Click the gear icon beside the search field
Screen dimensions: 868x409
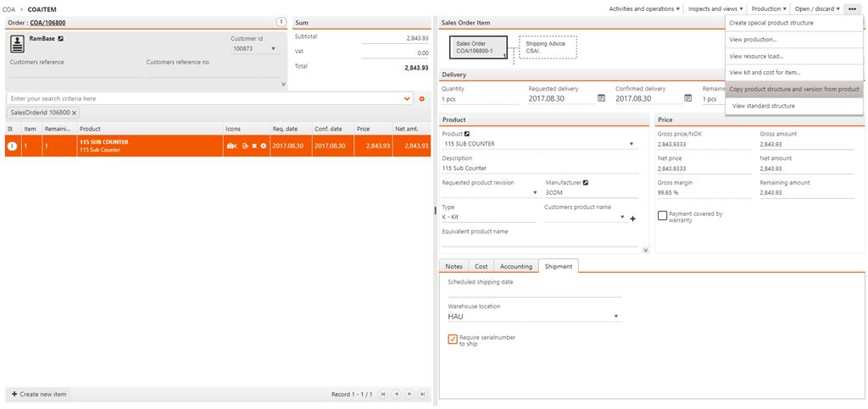coord(421,99)
